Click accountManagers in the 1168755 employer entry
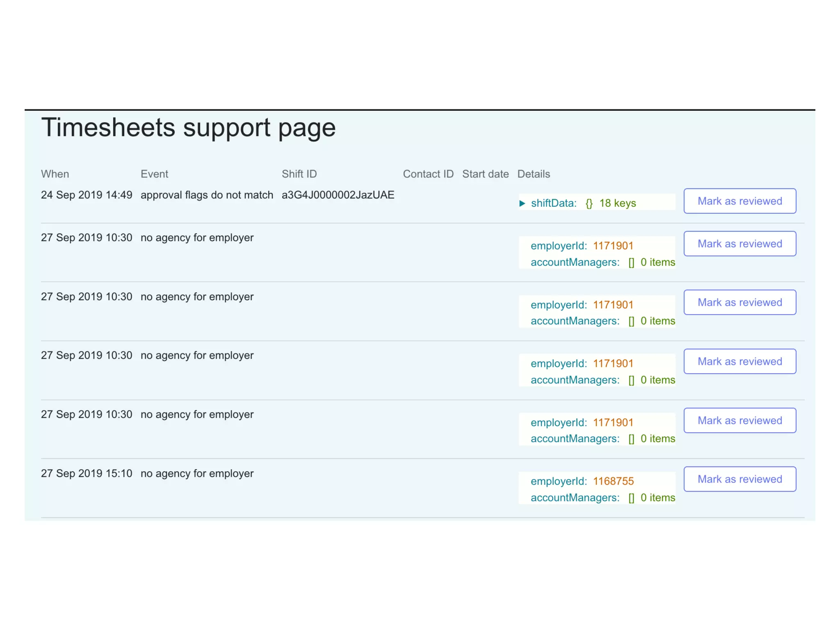The width and height of the screenshot is (840, 630). (x=575, y=498)
